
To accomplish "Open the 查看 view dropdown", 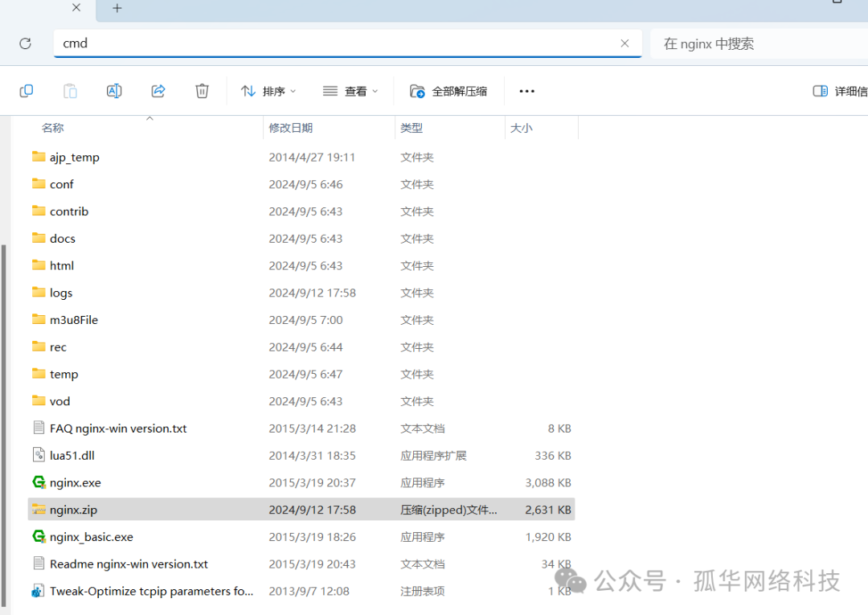I will (350, 91).
